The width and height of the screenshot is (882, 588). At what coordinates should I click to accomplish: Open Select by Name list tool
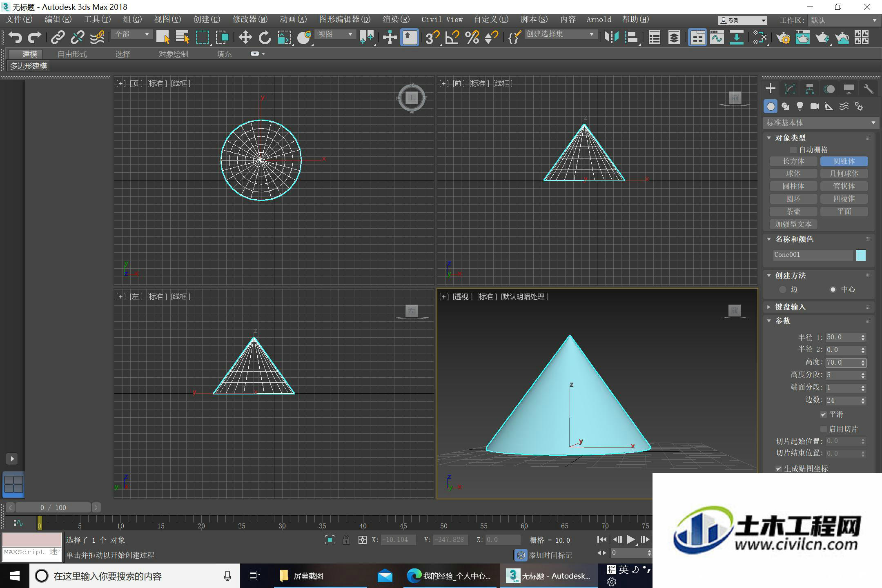(x=183, y=38)
